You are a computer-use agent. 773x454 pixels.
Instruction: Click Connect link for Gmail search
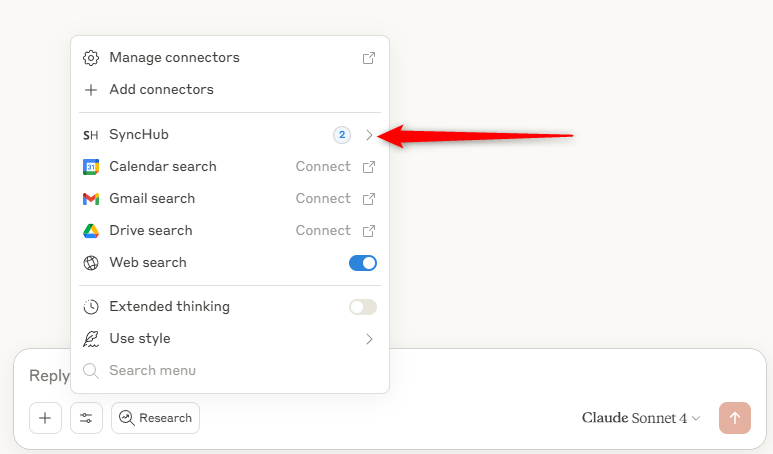[x=323, y=199]
